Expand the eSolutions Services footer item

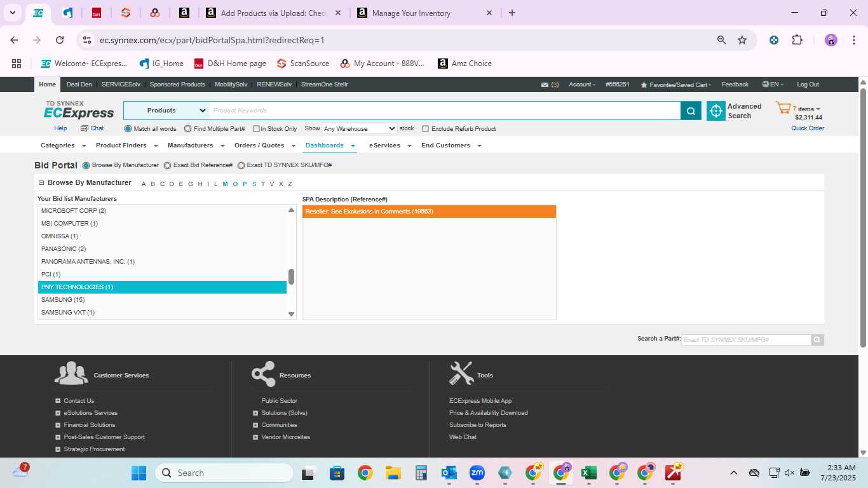pyautogui.click(x=58, y=413)
